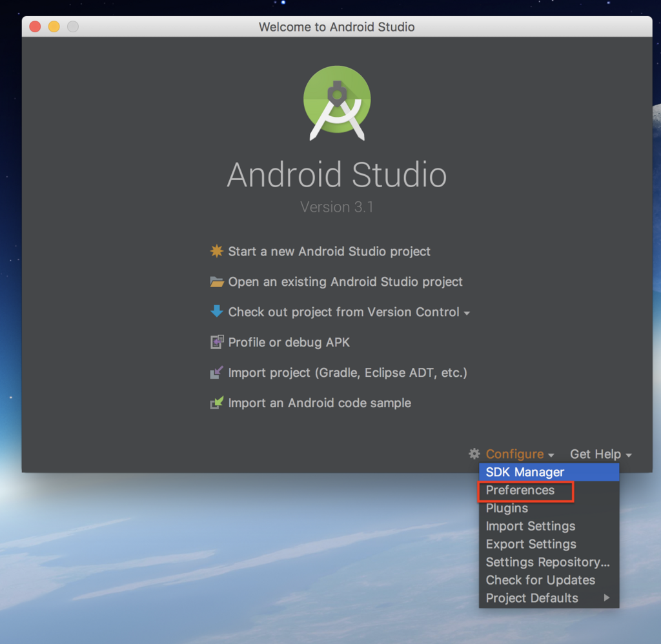Collapse the Configure dropdown menu
Viewport: 661px width, 644px height.
[x=520, y=454]
